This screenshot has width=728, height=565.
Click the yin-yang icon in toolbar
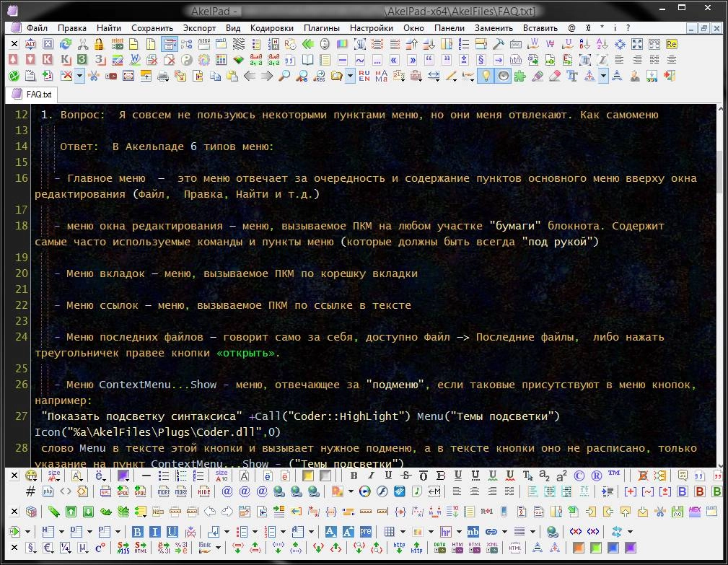coord(187,60)
